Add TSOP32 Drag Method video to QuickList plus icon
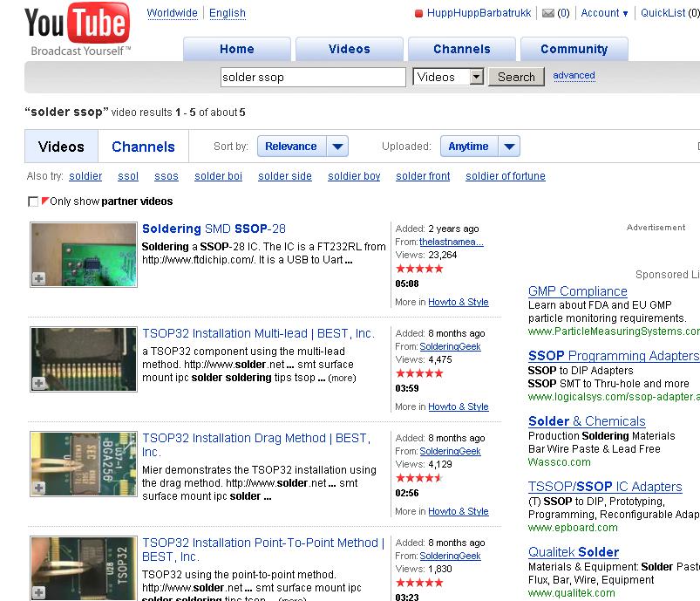 (38, 488)
